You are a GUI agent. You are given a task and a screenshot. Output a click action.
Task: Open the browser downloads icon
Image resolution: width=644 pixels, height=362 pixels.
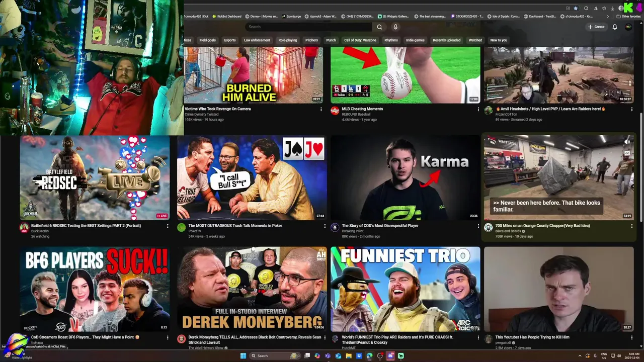click(613, 9)
